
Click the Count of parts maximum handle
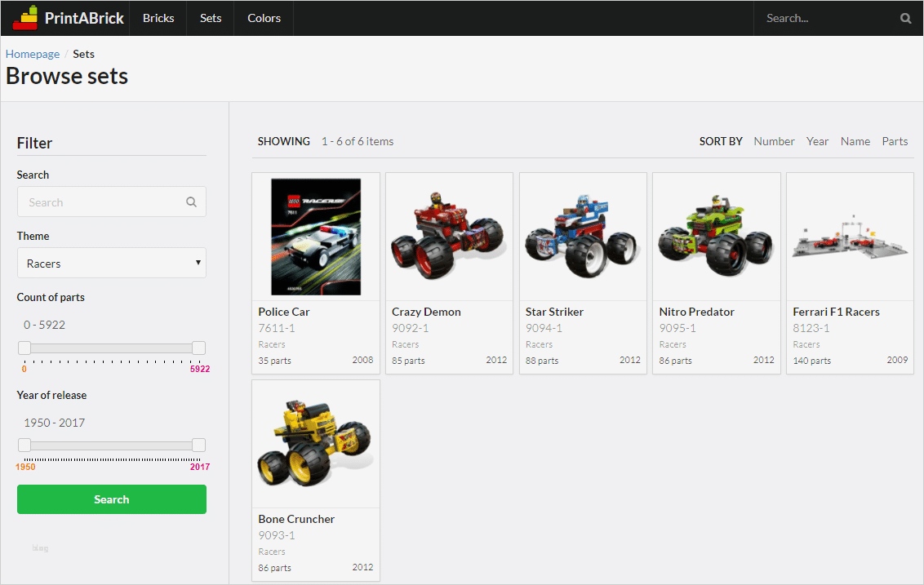click(199, 348)
